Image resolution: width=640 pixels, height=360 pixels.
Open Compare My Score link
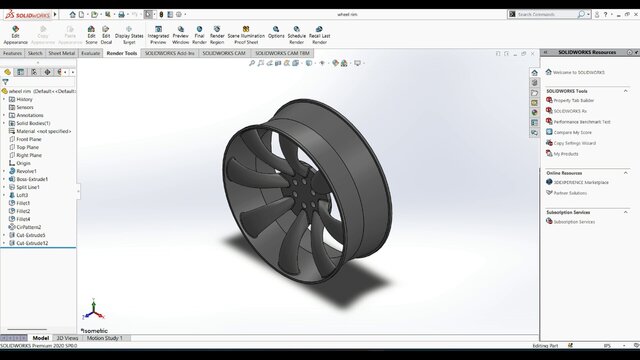(572, 132)
